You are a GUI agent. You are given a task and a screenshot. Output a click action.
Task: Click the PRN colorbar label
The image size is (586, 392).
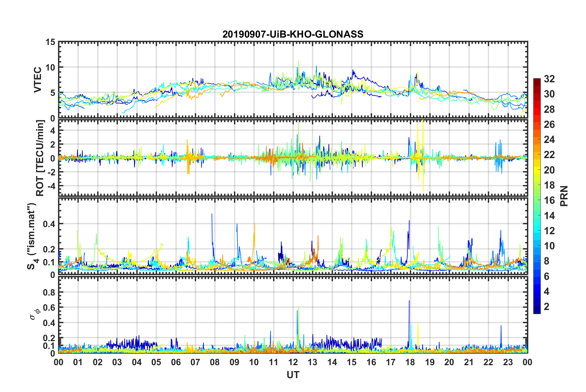pyautogui.click(x=564, y=196)
